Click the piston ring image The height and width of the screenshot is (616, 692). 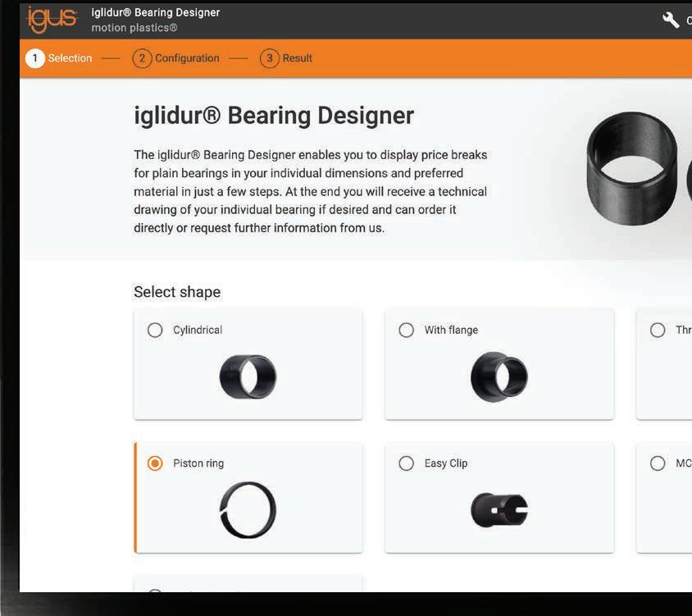click(x=248, y=510)
